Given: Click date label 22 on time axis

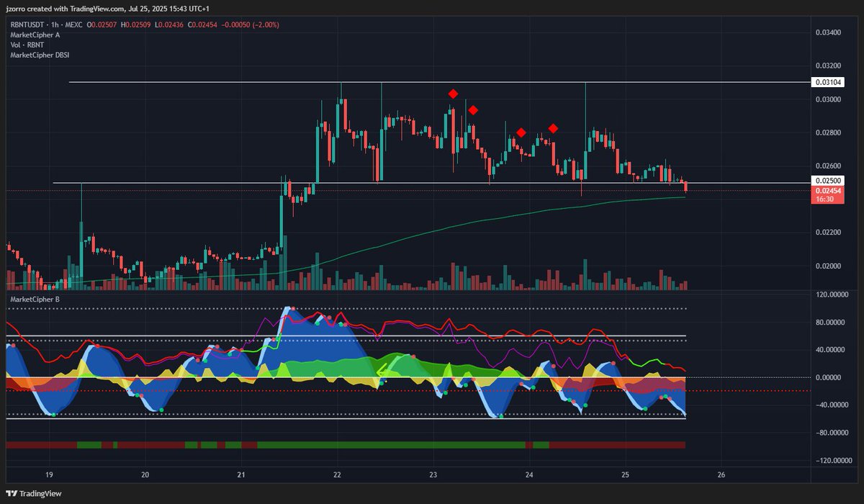Looking at the screenshot, I should (x=337, y=475).
